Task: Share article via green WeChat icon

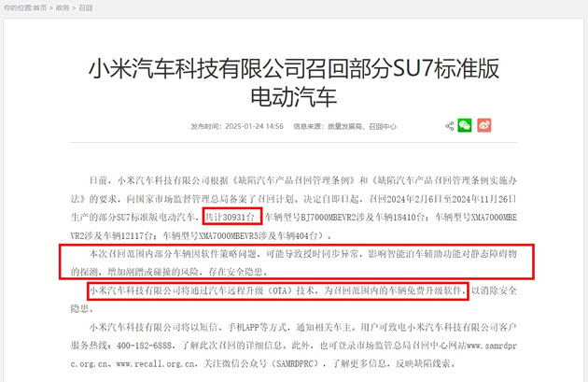Action: point(465,125)
